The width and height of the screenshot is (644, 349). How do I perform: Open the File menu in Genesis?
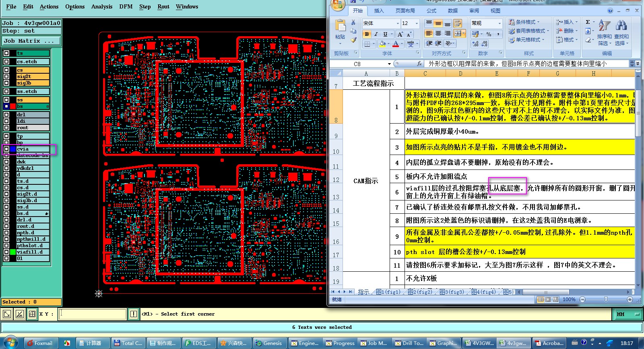[11, 6]
